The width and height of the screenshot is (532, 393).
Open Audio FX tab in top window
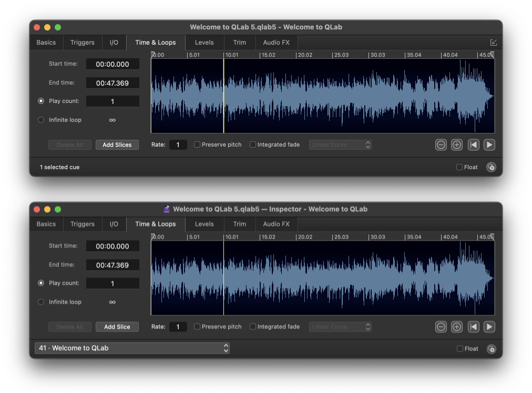pos(277,43)
